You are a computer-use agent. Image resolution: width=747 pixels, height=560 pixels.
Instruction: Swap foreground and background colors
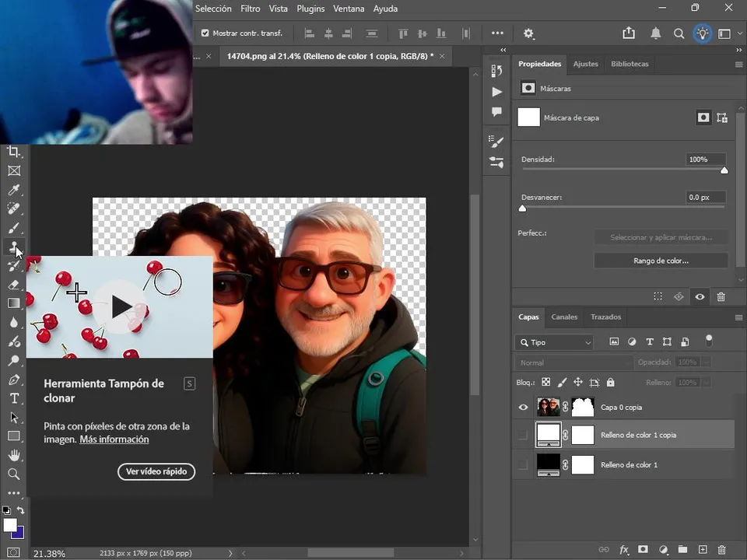(20, 510)
